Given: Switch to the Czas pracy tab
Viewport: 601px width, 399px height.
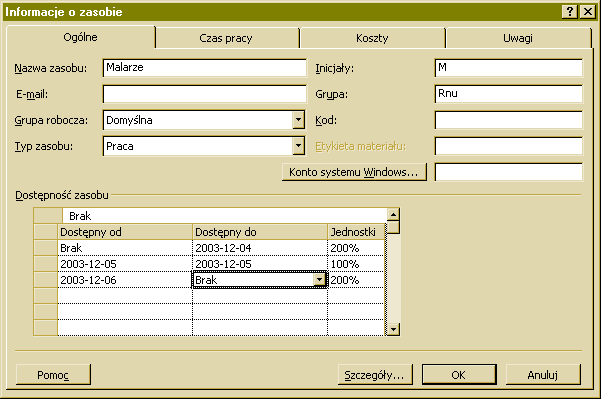Looking at the screenshot, I should click(x=227, y=38).
